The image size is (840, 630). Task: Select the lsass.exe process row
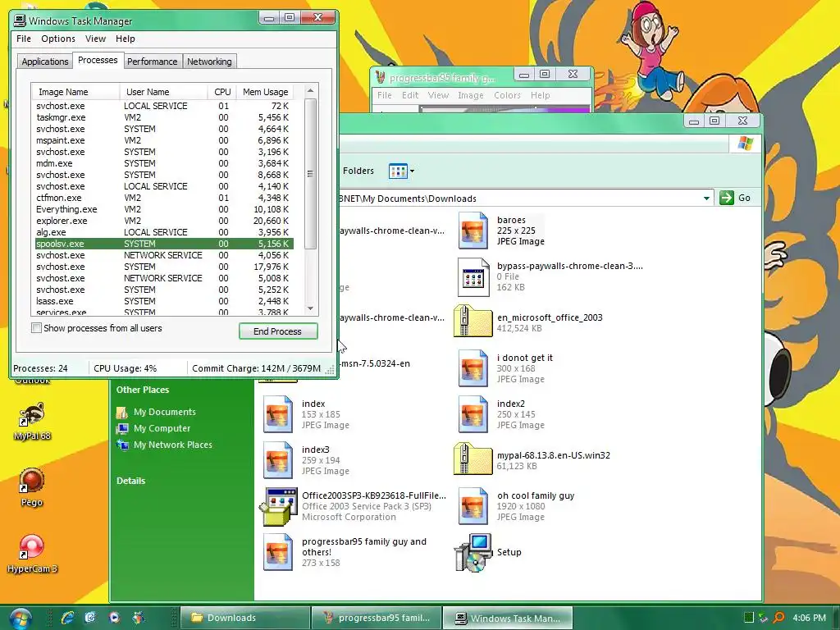click(x=163, y=301)
